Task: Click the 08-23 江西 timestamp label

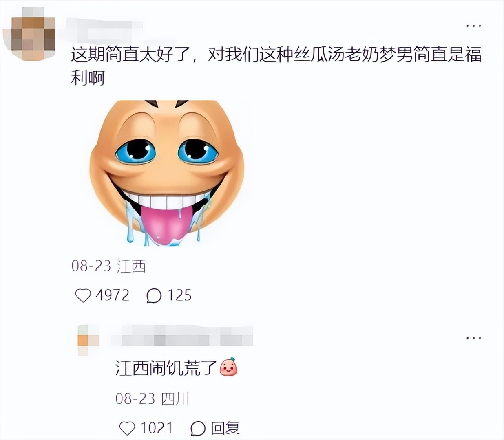Action: coord(108,266)
